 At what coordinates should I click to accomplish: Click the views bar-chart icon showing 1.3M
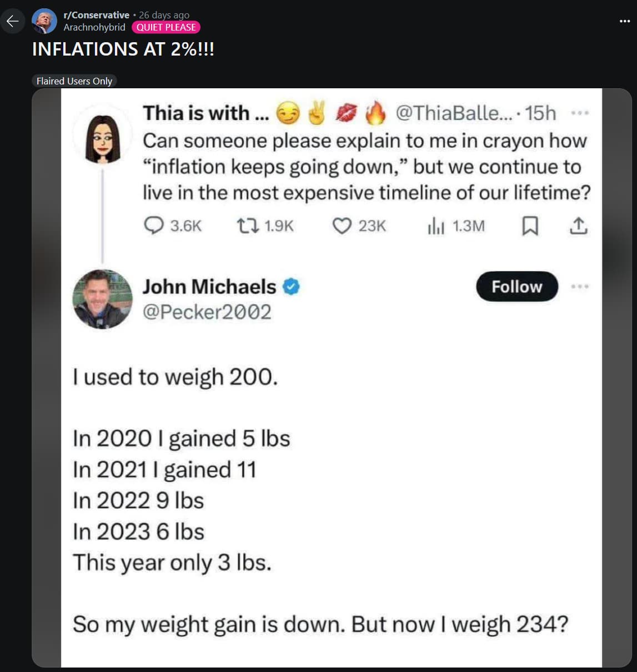click(x=436, y=225)
